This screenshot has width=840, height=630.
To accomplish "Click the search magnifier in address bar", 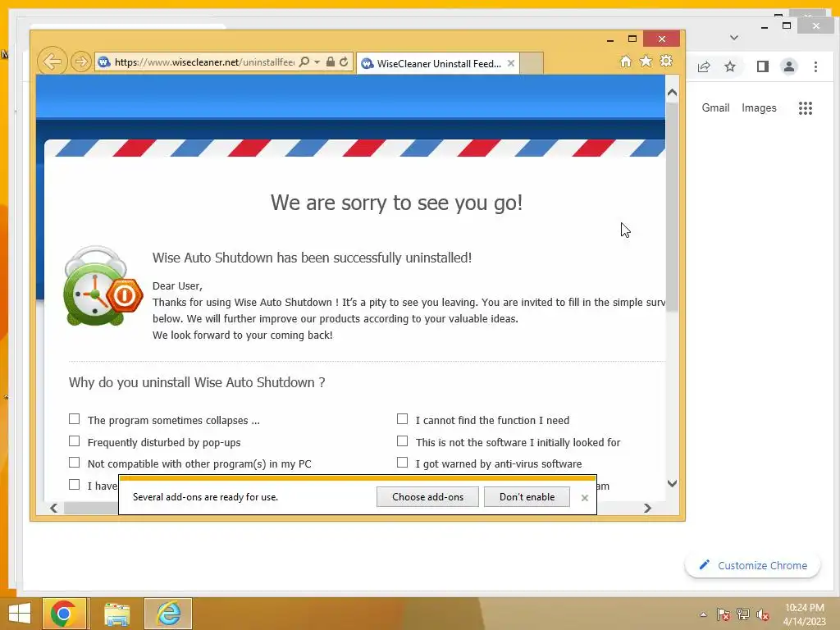I will [x=304, y=62].
